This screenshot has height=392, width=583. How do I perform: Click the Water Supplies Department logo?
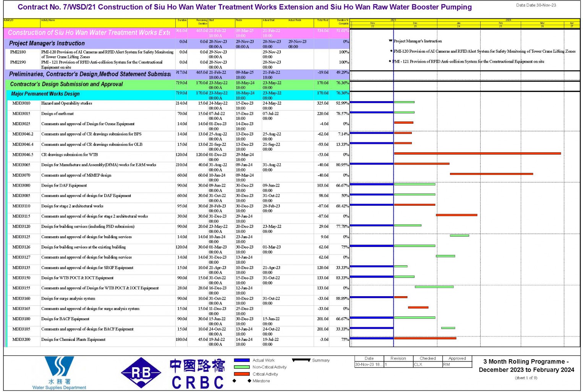pyautogui.click(x=59, y=373)
